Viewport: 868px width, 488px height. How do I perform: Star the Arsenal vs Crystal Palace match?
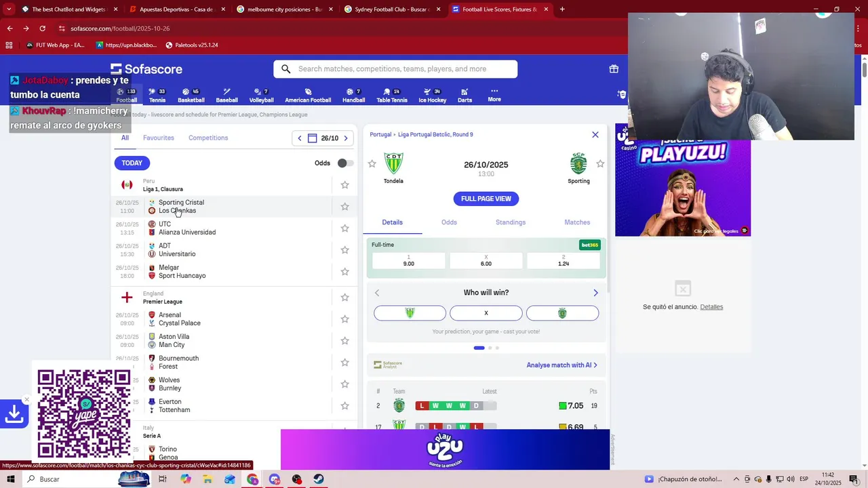pos(344,319)
